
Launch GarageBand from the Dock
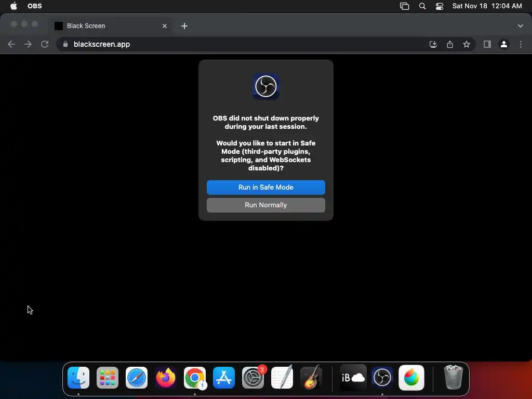click(311, 378)
